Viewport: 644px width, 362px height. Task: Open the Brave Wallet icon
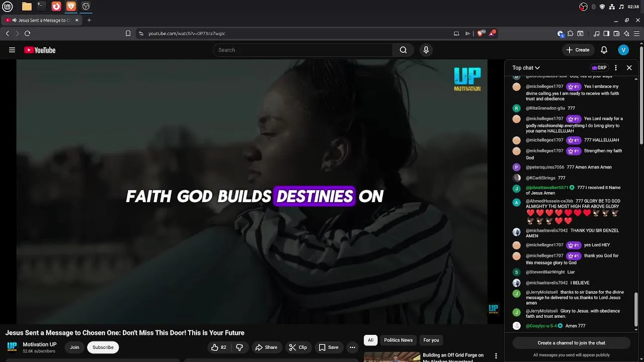[x=616, y=34]
